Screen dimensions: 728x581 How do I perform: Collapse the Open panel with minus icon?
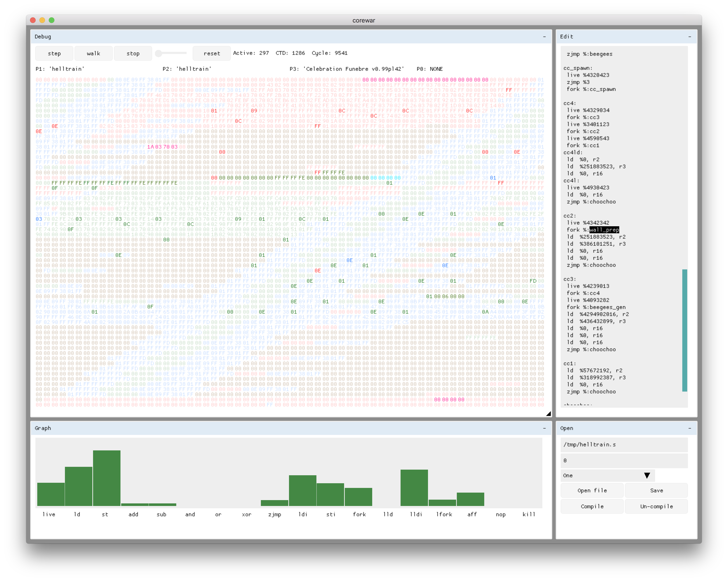(x=690, y=428)
